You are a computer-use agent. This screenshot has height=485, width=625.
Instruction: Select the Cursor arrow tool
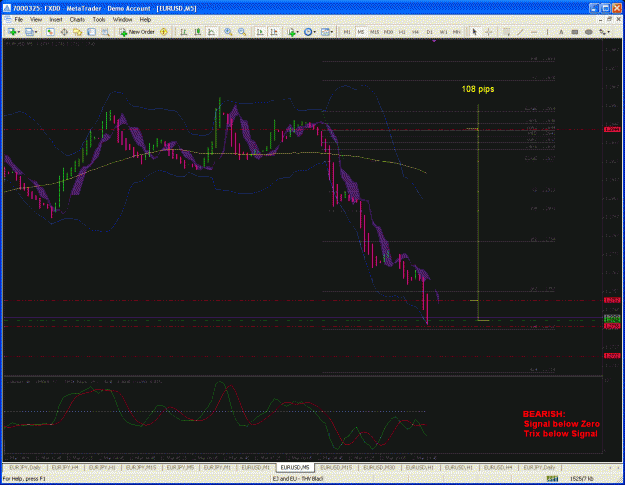(474, 32)
